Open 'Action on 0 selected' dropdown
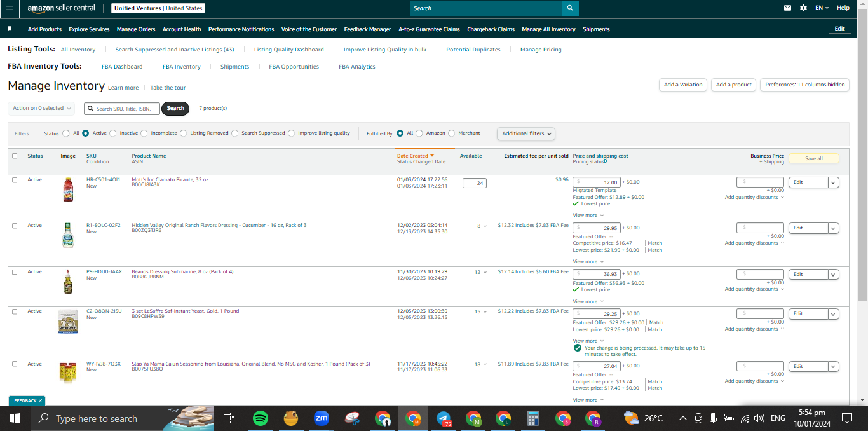868x431 pixels. (x=41, y=108)
